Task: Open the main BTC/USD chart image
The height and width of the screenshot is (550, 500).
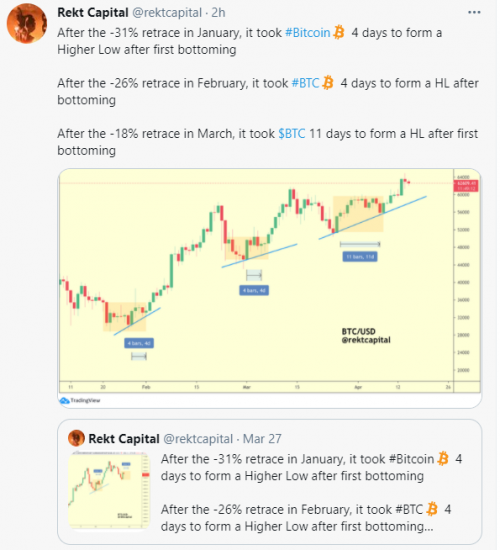Action: [x=269, y=288]
